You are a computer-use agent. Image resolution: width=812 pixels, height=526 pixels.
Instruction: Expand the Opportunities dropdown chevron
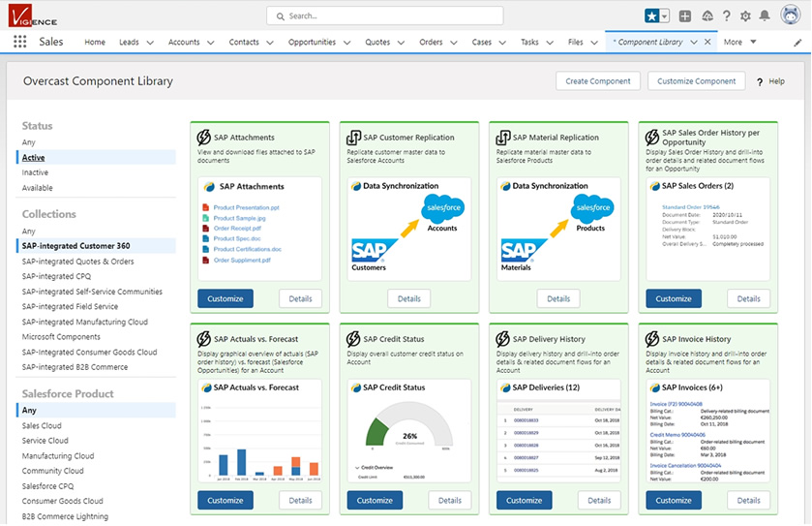pyautogui.click(x=347, y=43)
